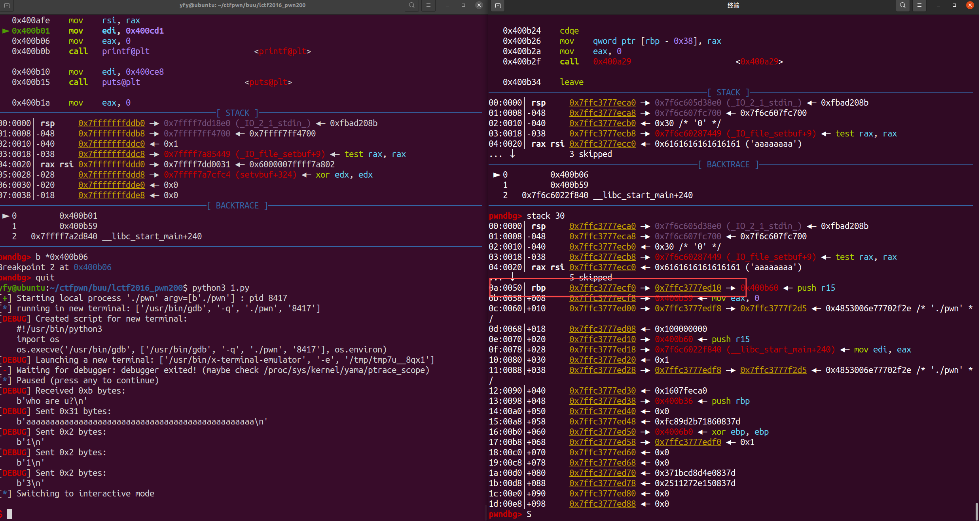Click address 0x7ffc3777ed40 in right stack
This screenshot has height=521, width=980.
click(603, 411)
